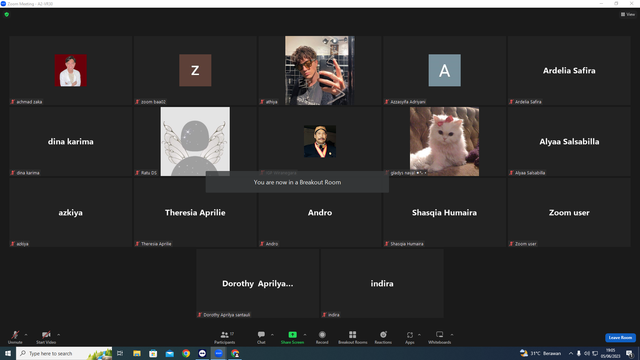Select gladys najal's white cat picture
The width and height of the screenshot is (640, 360).
444,141
